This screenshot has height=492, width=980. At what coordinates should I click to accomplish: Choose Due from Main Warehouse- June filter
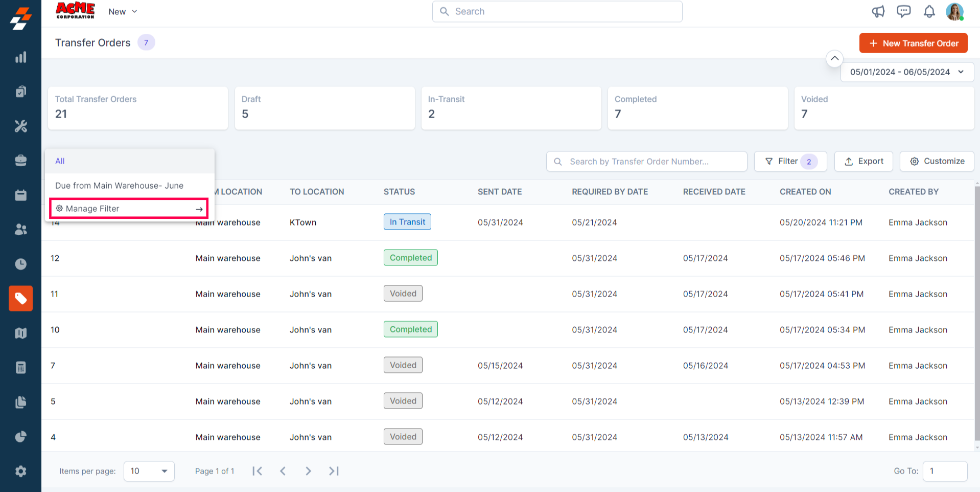(x=119, y=186)
